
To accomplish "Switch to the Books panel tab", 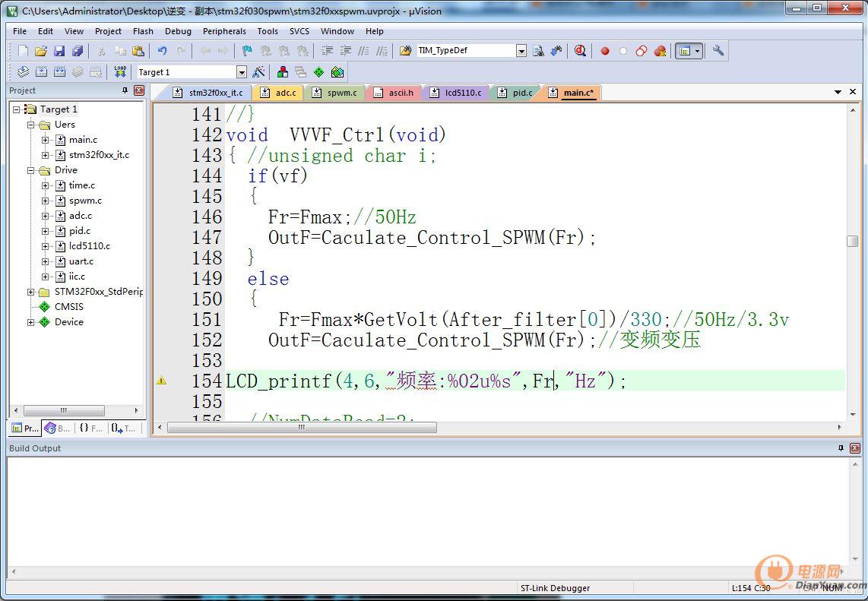I will coord(57,428).
